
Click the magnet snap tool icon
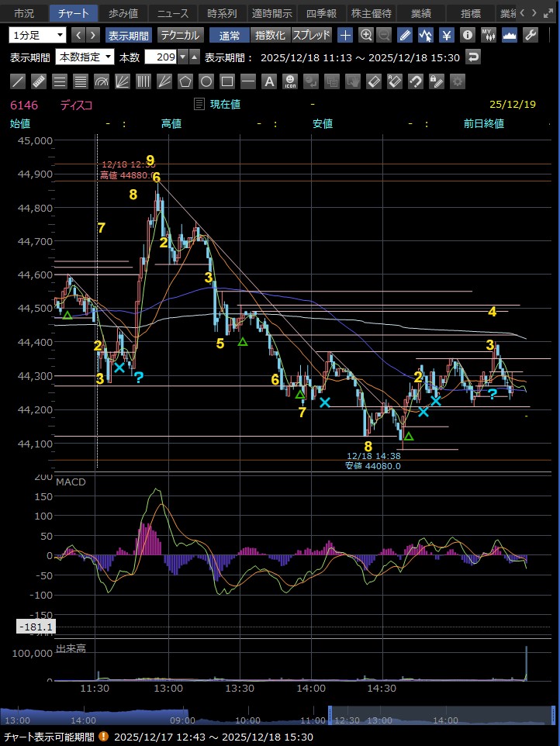[x=416, y=81]
